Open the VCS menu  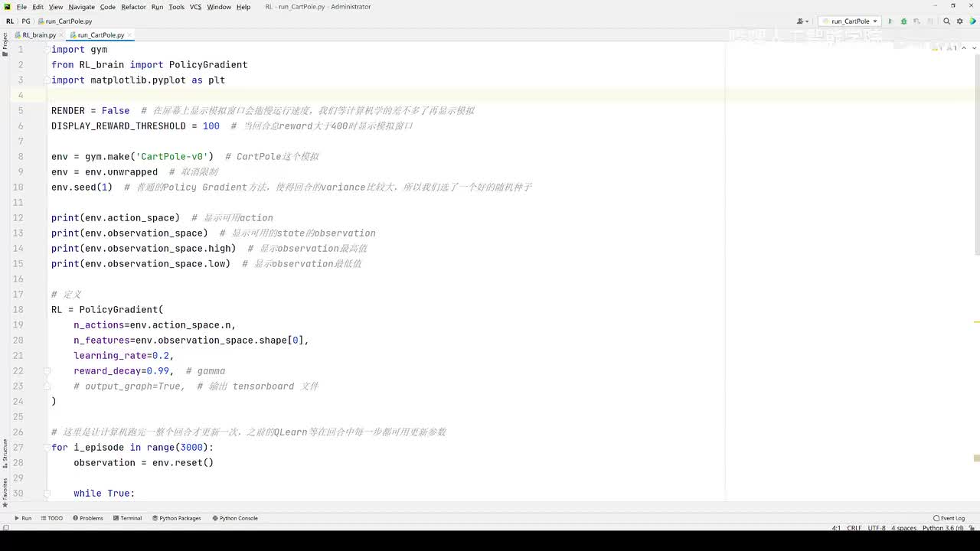196,7
